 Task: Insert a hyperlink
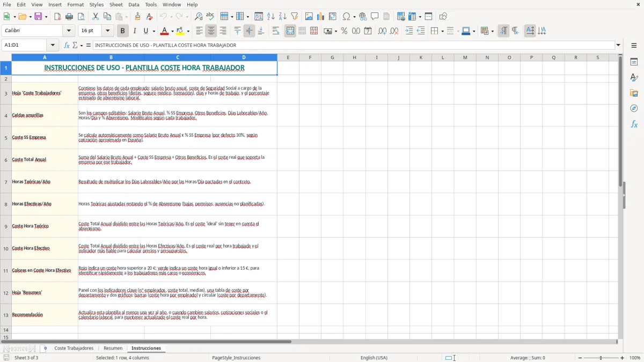(x=363, y=17)
